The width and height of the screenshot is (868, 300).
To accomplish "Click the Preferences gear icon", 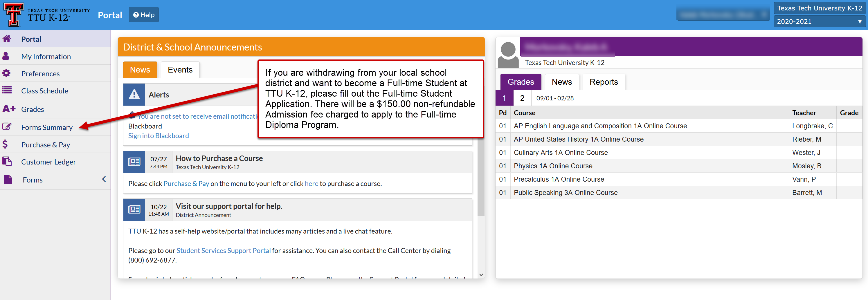I will (x=6, y=73).
